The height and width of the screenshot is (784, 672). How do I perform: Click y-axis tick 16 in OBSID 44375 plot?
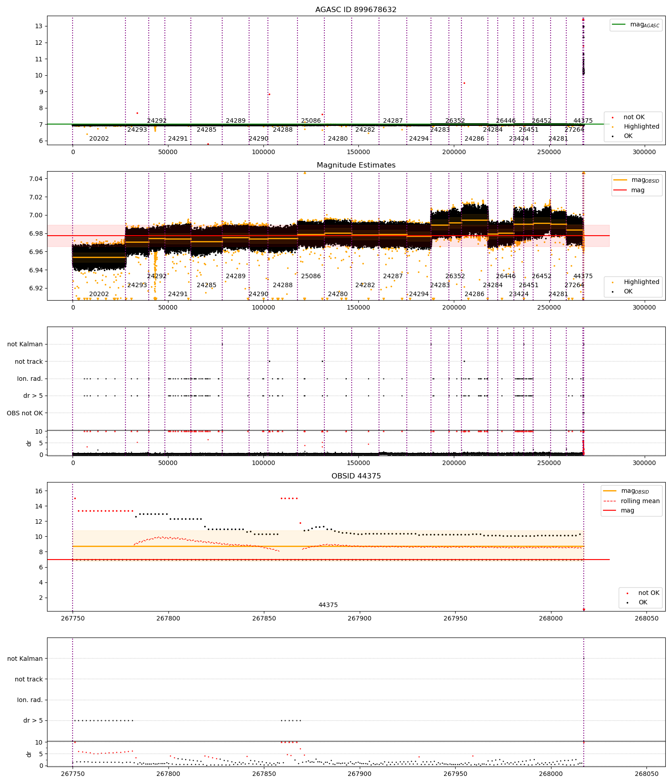[39, 491]
